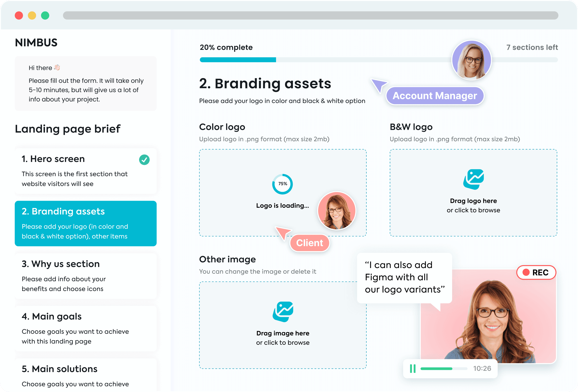Click the '2. Branding assets' main page heading

[265, 83]
